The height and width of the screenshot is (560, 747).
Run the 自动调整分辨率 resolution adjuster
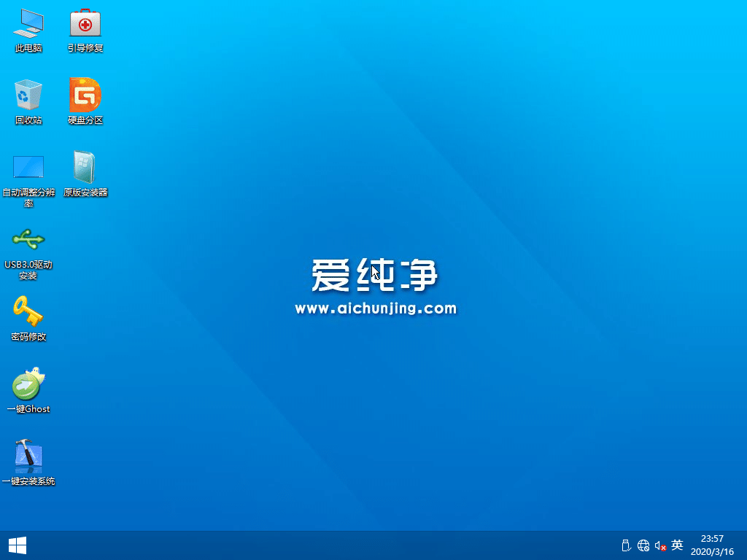click(x=28, y=166)
